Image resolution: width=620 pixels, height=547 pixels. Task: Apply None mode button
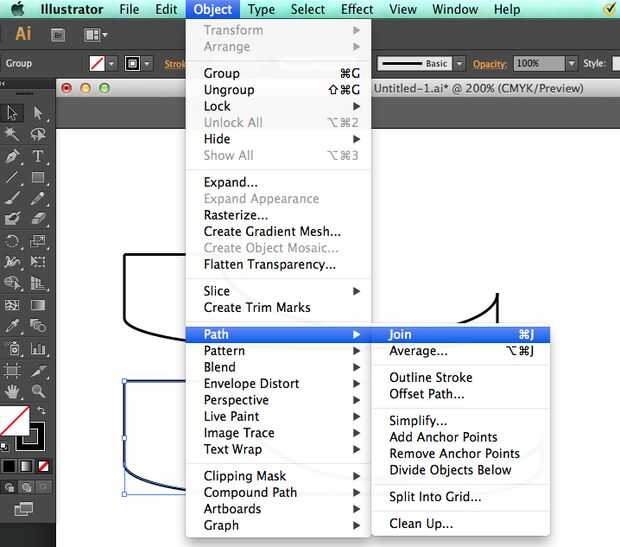coord(43,466)
